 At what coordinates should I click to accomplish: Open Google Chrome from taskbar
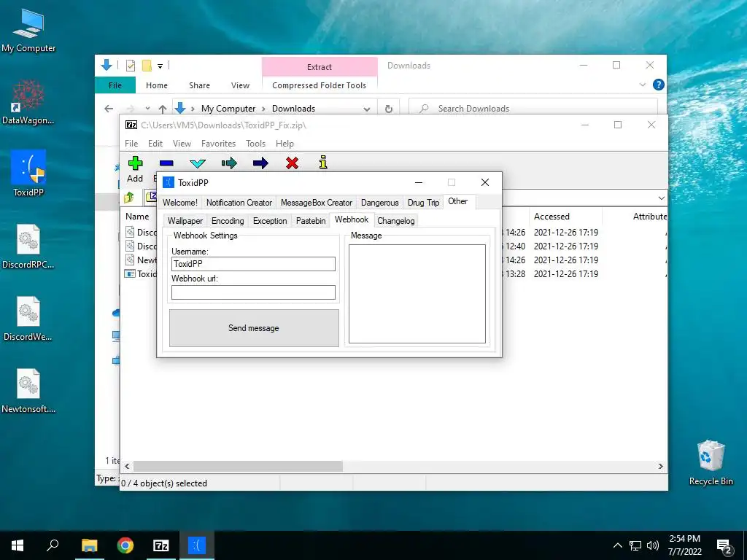tap(125, 545)
